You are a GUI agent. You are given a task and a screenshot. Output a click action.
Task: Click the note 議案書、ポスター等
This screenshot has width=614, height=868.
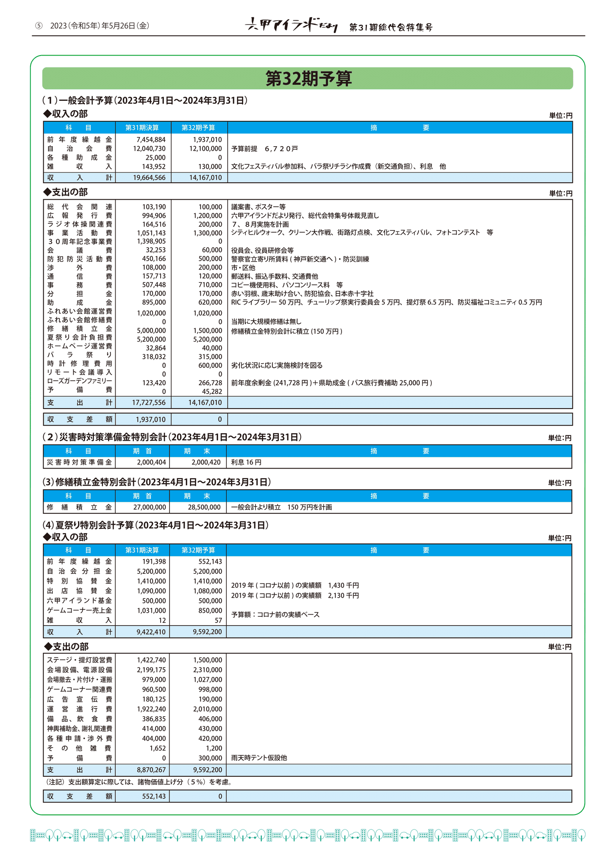[258, 207]
